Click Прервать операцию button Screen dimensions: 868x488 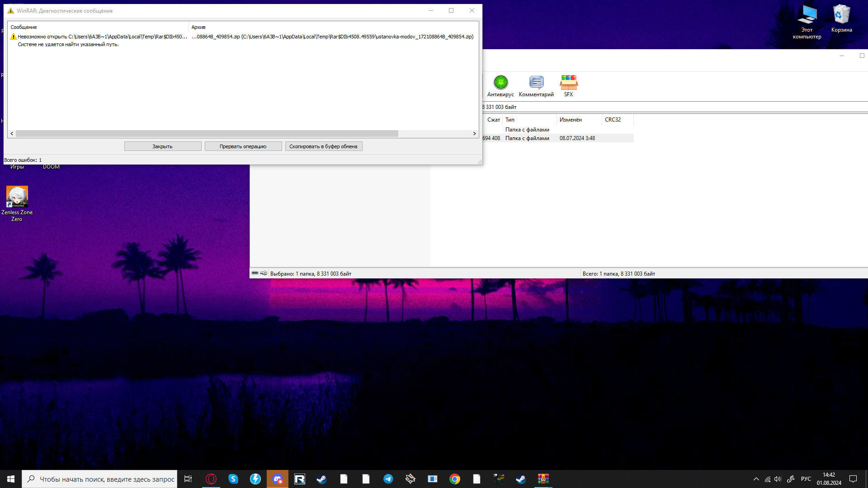point(243,146)
